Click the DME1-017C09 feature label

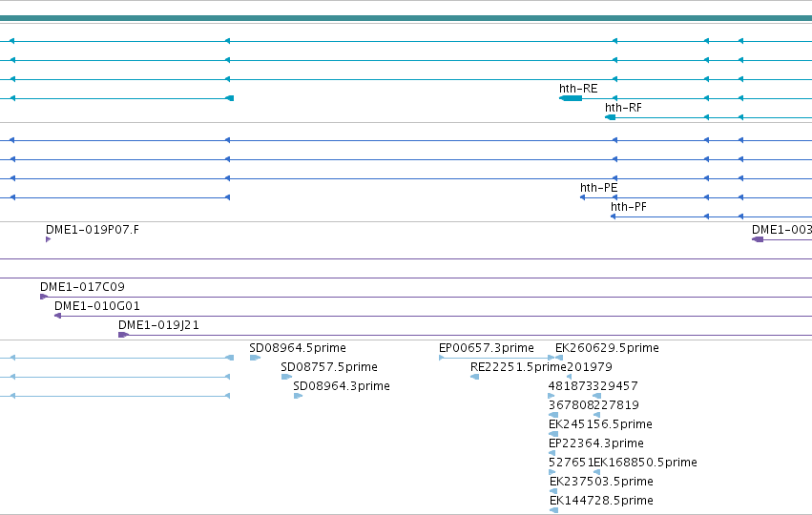click(82, 287)
